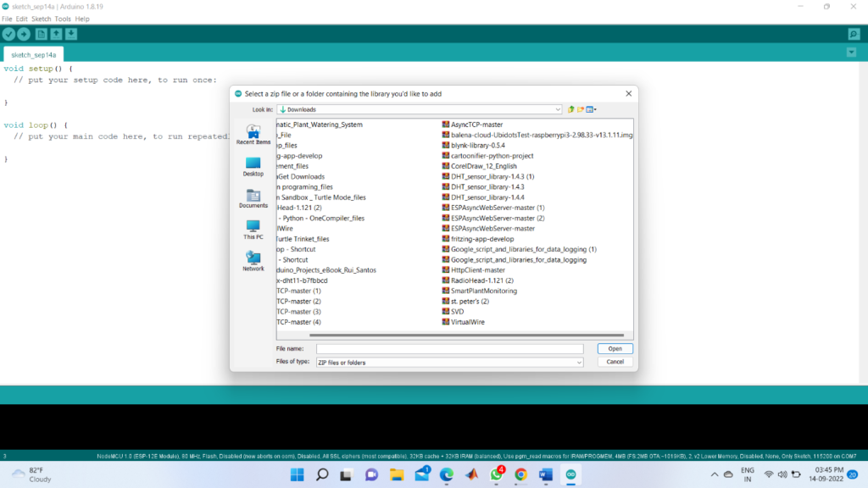Click the Open sketch up-arrow toolbar icon
The width and height of the screenshot is (868, 488).
pos(56,34)
